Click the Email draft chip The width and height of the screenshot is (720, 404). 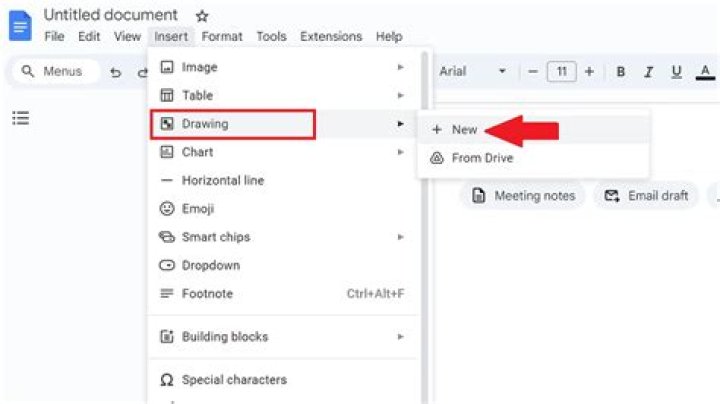click(x=646, y=196)
